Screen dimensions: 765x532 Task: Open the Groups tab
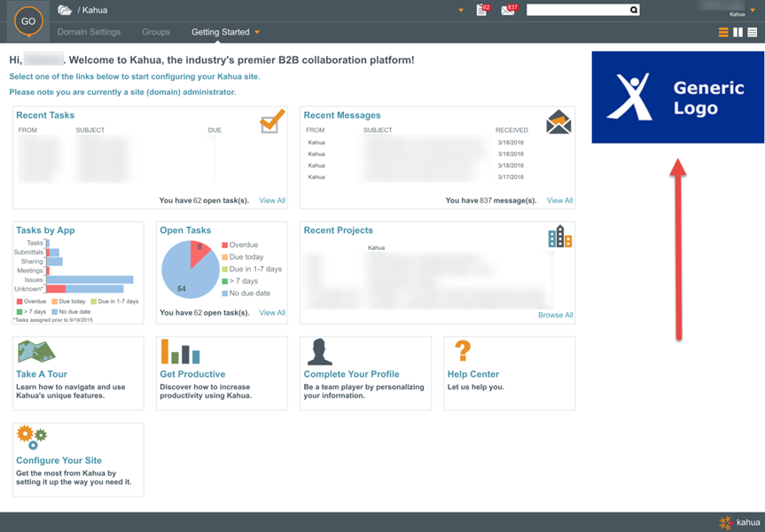pyautogui.click(x=156, y=32)
